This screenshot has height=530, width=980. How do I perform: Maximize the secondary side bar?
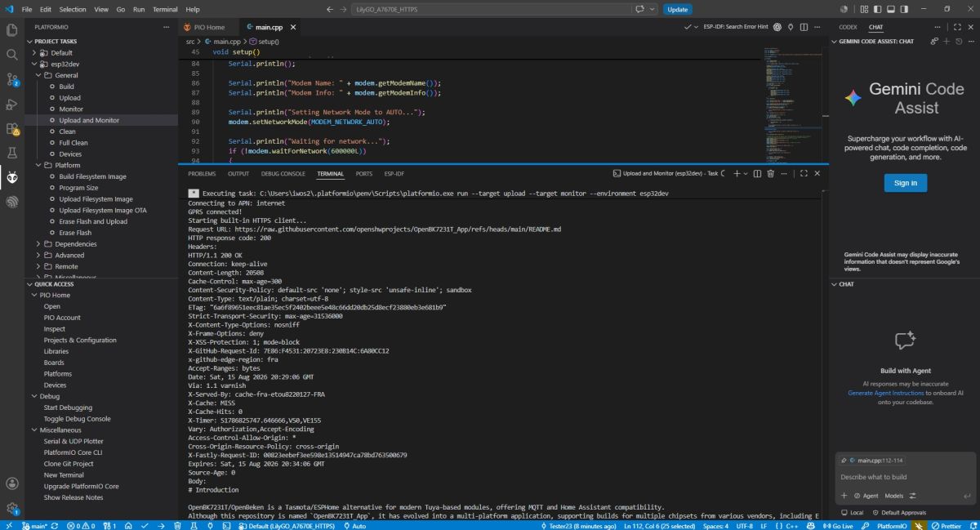point(958,27)
